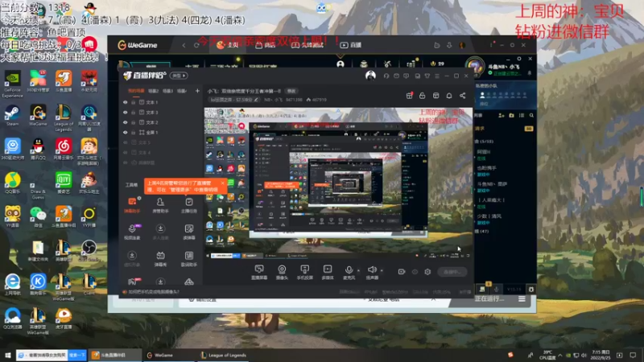This screenshot has height=362, width=644.
Task: Add a new scene with plus button
Action: 197,91
